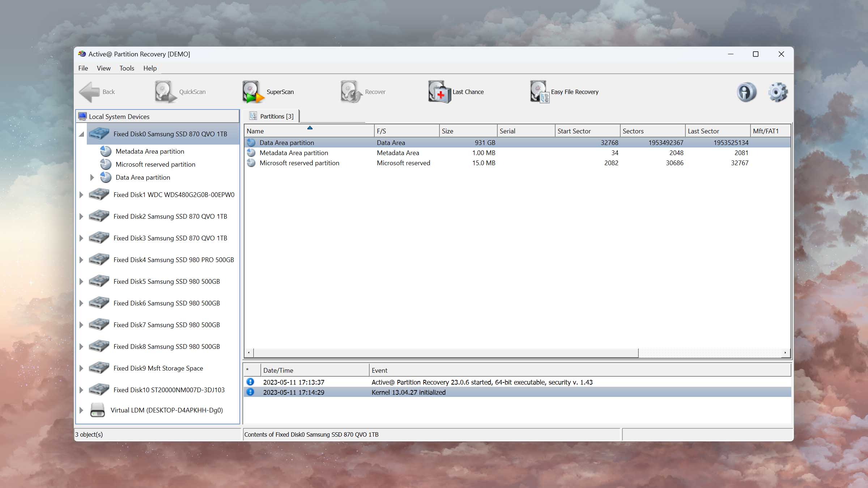Click the right scroll arrow of partition list
The width and height of the screenshot is (868, 488).
785,352
